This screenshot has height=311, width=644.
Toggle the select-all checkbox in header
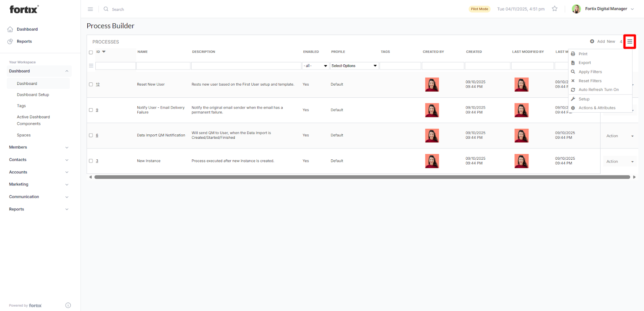91,52
